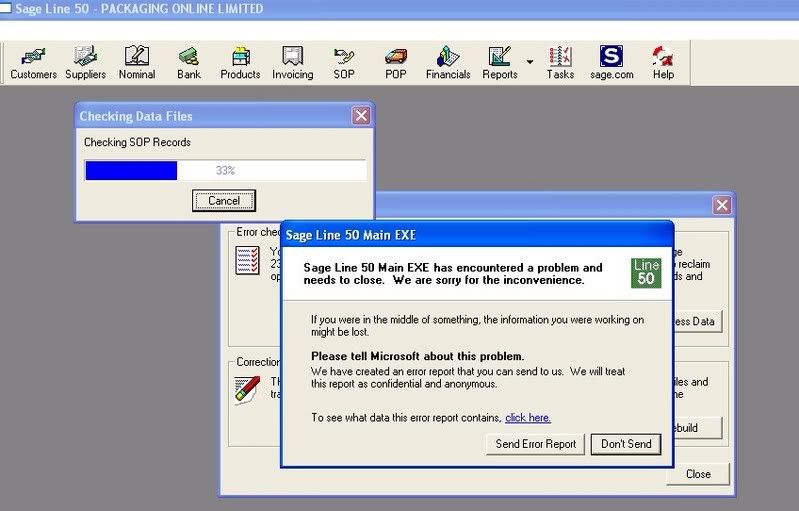Close the Checking Data Files dialog

click(x=361, y=116)
